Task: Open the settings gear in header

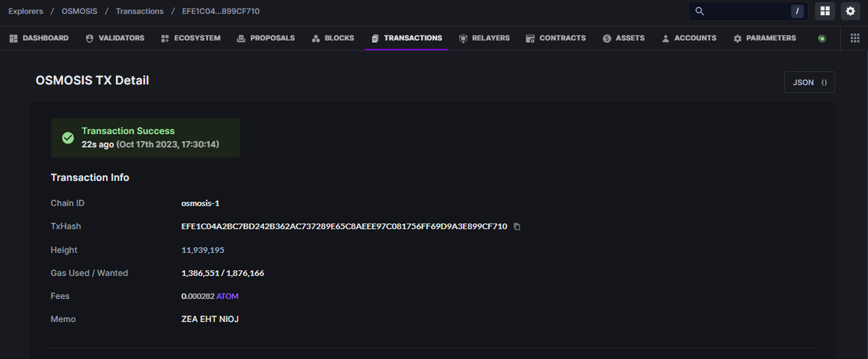Action: pyautogui.click(x=850, y=11)
